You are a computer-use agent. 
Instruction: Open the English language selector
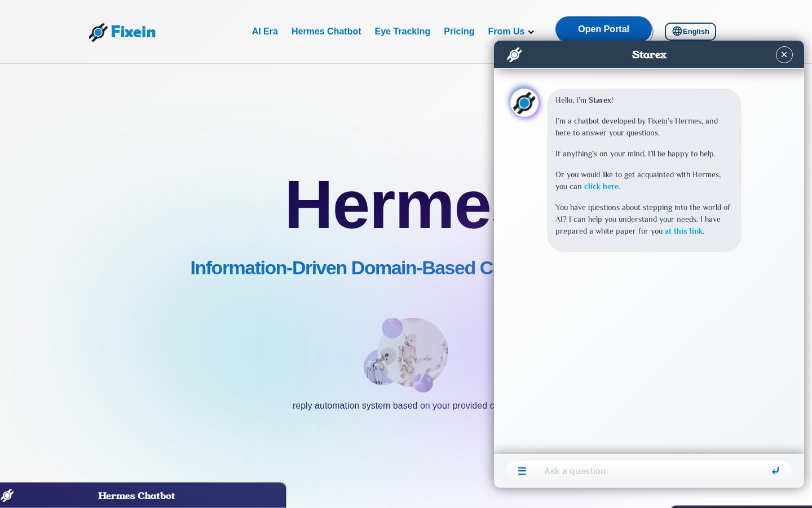[x=690, y=32]
